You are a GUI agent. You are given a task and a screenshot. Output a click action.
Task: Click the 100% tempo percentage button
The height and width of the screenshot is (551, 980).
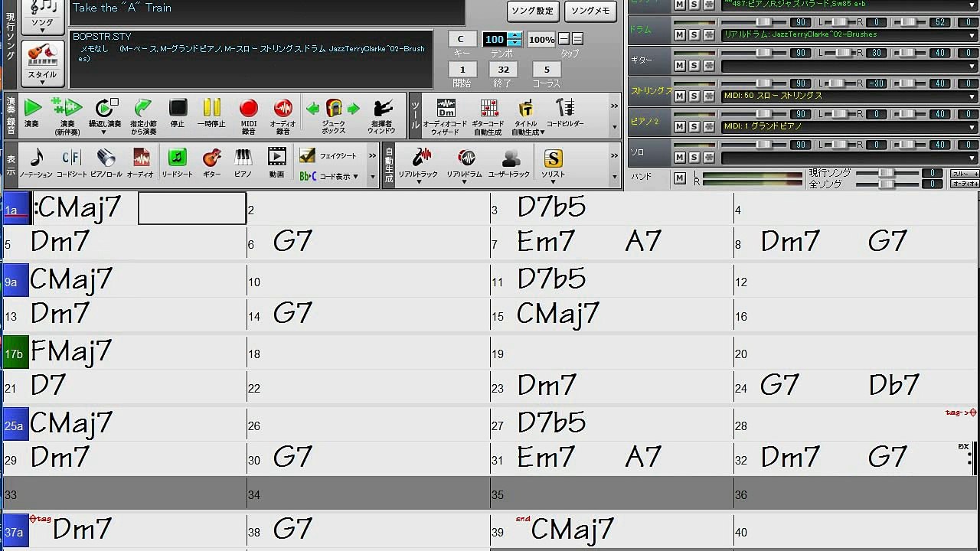[541, 39]
